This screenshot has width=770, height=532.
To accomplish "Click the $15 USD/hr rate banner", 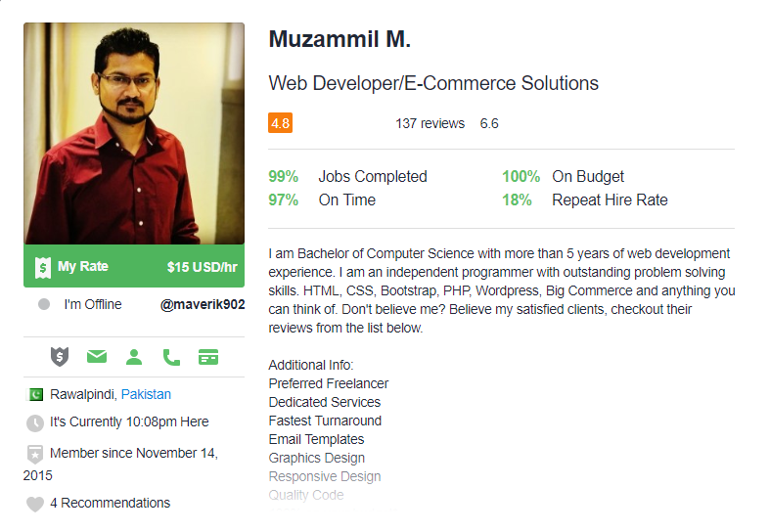I will coord(134,266).
